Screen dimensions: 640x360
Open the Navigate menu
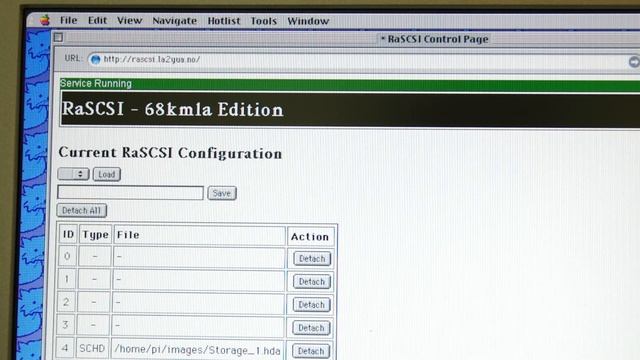point(174,21)
